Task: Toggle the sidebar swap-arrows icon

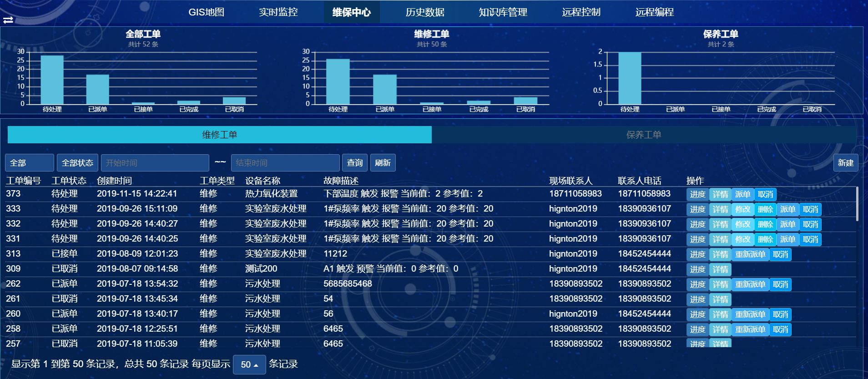Action: (x=8, y=20)
